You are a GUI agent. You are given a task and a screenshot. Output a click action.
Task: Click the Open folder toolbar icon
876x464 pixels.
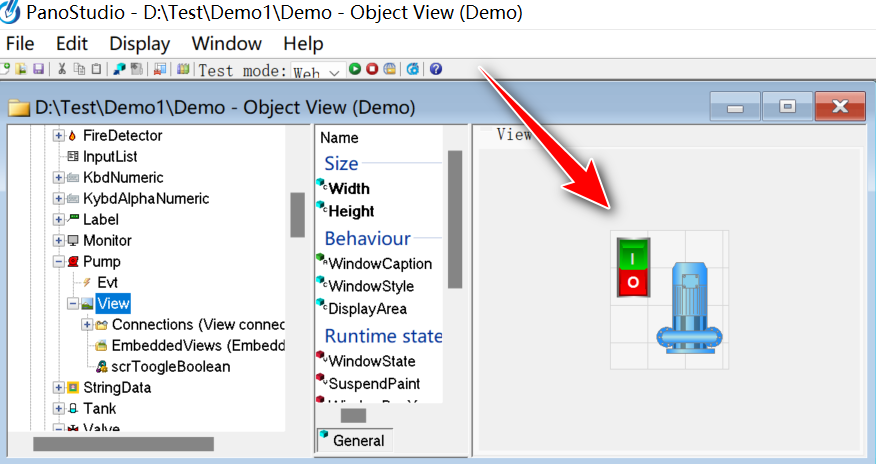(x=21, y=70)
